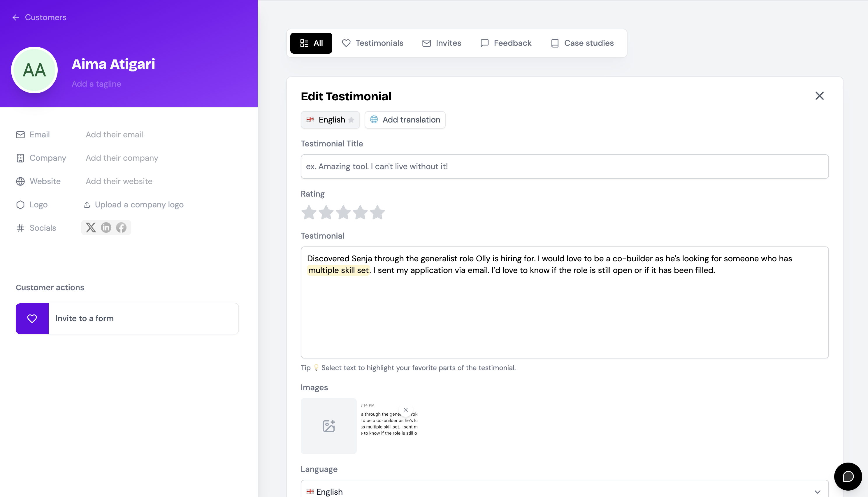
Task: Toggle the English default language star
Action: click(x=351, y=120)
